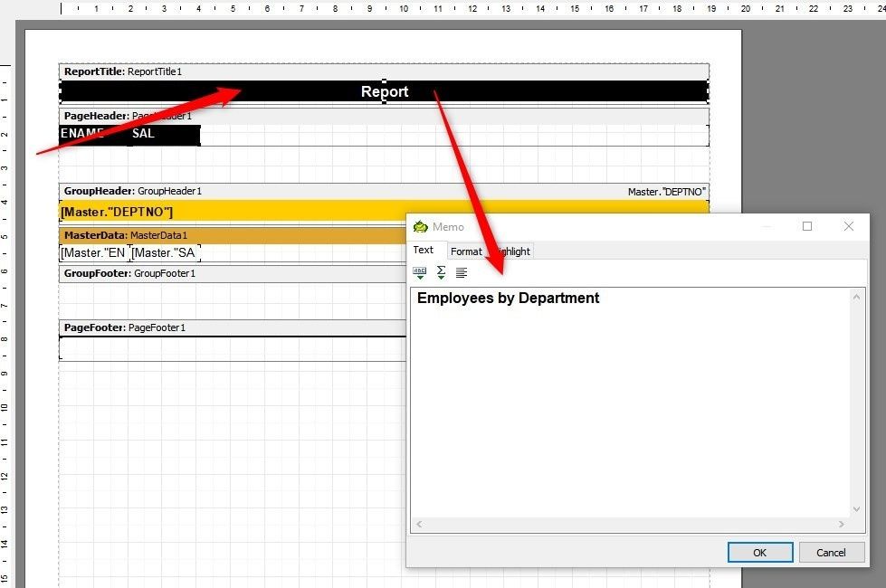The width and height of the screenshot is (886, 588).
Task: Click the memo scrollbar down arrow
Action: [x=856, y=507]
